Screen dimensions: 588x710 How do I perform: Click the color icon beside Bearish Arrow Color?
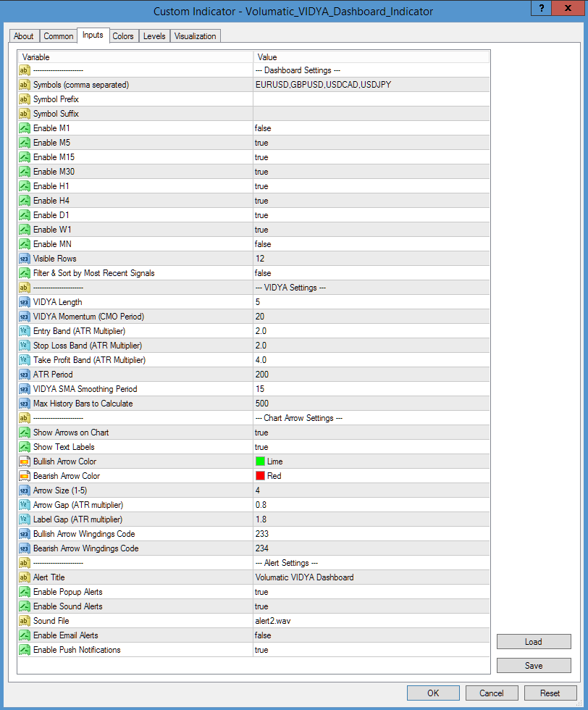(x=25, y=476)
